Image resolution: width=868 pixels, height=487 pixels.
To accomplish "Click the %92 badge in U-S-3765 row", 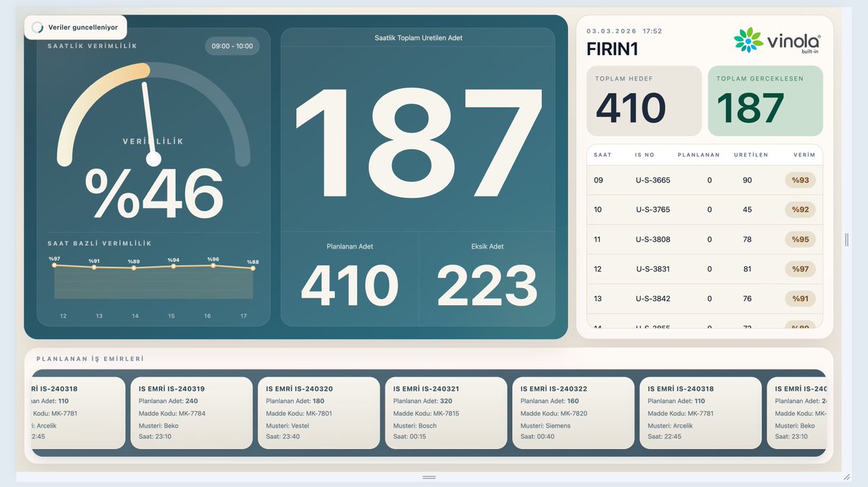I will (800, 209).
